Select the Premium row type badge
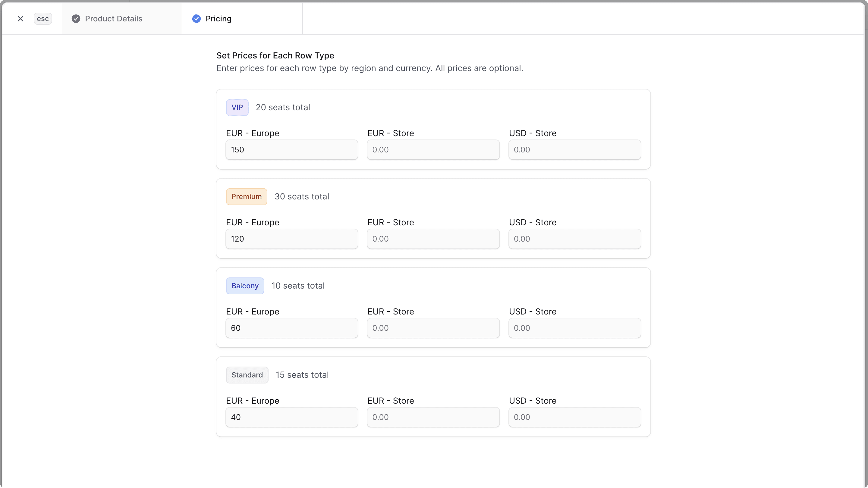The height and width of the screenshot is (488, 868). [246, 196]
